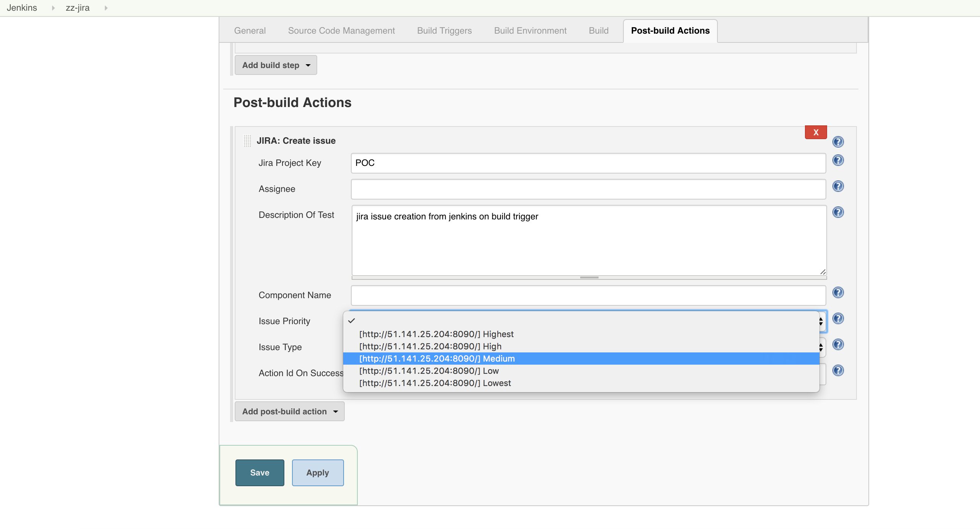Click the Save button
Screen dimensions: 980x529
(x=260, y=472)
